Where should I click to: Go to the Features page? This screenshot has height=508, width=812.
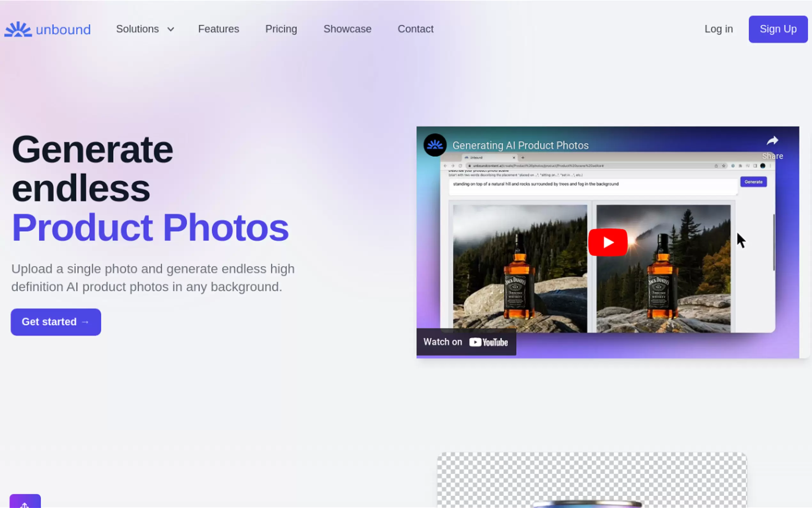tap(219, 29)
